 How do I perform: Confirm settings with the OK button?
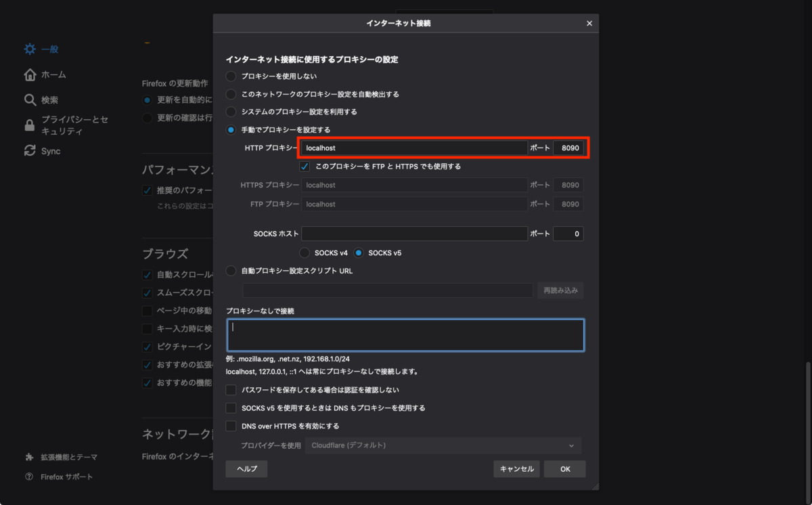565,469
